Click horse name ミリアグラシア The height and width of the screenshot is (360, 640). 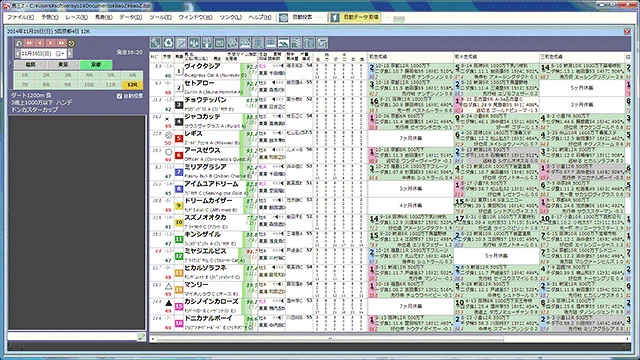coord(205,167)
